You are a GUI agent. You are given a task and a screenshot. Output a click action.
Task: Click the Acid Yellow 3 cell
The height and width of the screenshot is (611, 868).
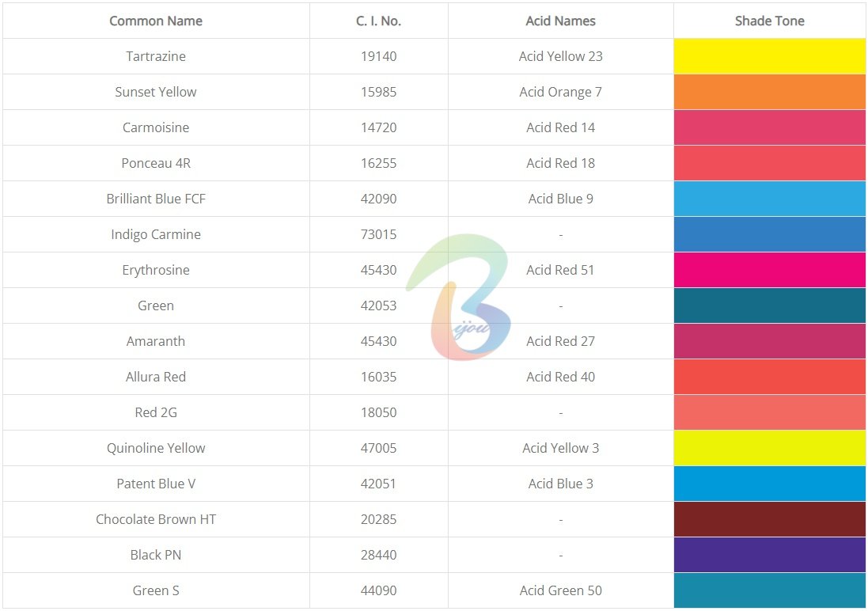pos(561,448)
